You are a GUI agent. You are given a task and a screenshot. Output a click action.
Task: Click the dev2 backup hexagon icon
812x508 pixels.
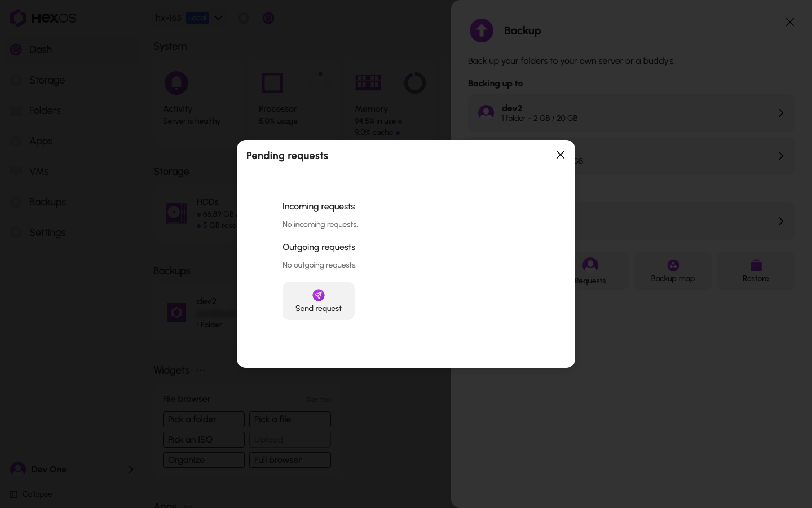(x=176, y=312)
